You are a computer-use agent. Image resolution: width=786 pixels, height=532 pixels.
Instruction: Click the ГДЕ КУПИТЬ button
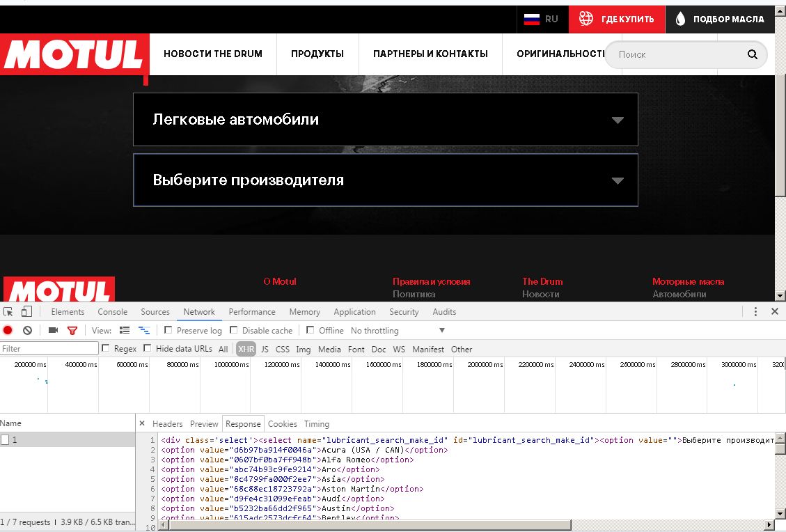click(x=617, y=19)
